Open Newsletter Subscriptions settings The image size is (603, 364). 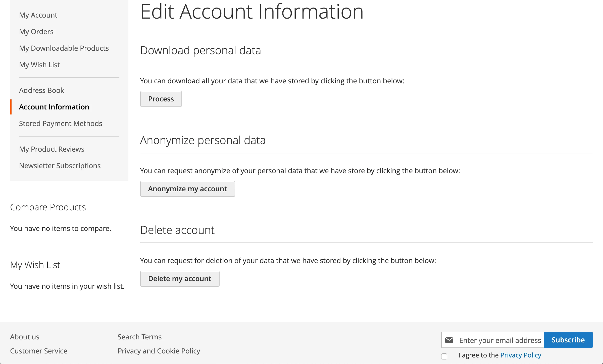60,165
